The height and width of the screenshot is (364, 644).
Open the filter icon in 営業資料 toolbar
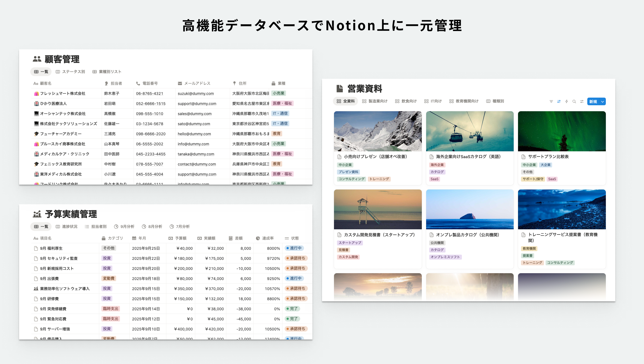click(551, 101)
